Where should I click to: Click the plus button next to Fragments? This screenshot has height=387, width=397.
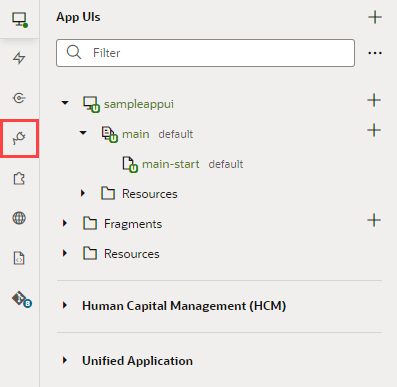tap(374, 220)
